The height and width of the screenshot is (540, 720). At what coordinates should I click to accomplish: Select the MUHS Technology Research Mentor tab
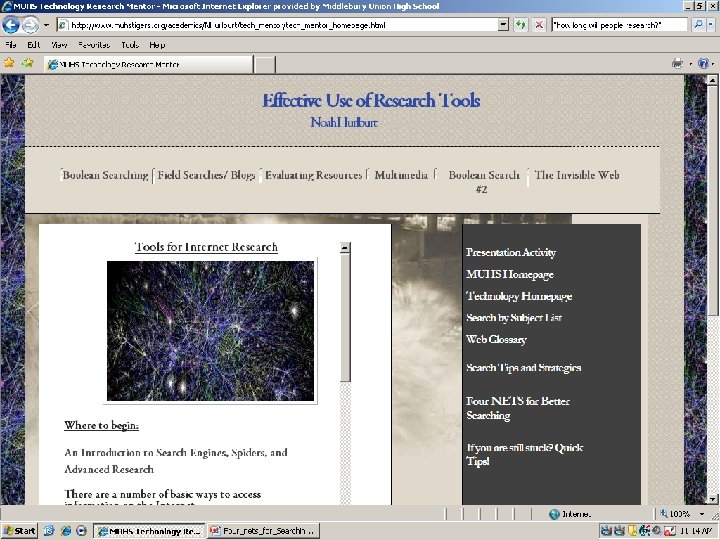click(148, 64)
